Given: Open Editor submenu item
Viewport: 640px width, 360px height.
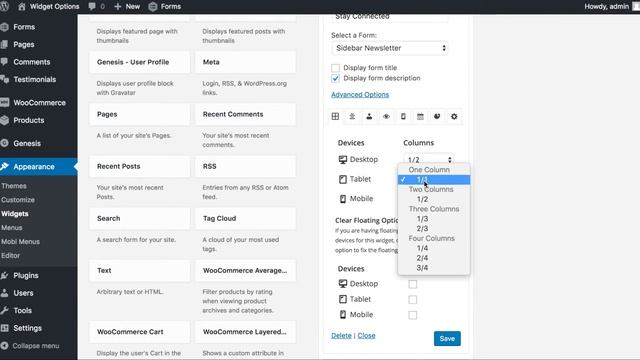Looking at the screenshot, I should [x=11, y=255].
